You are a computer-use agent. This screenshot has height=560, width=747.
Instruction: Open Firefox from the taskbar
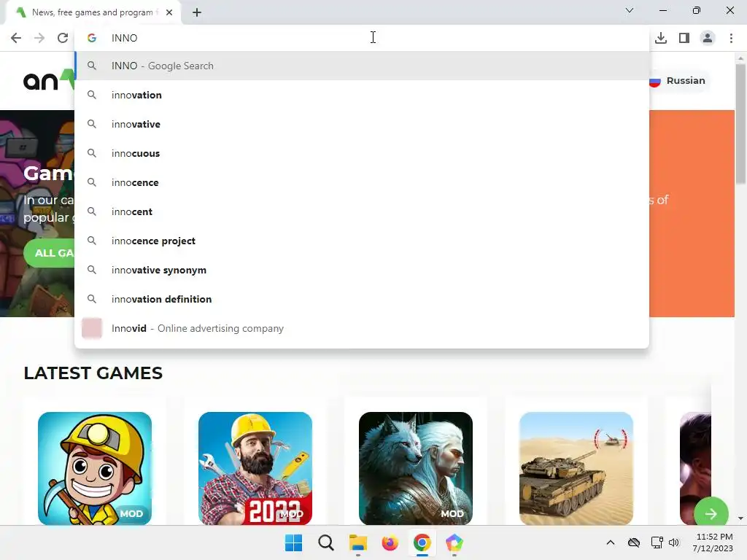pyautogui.click(x=390, y=542)
